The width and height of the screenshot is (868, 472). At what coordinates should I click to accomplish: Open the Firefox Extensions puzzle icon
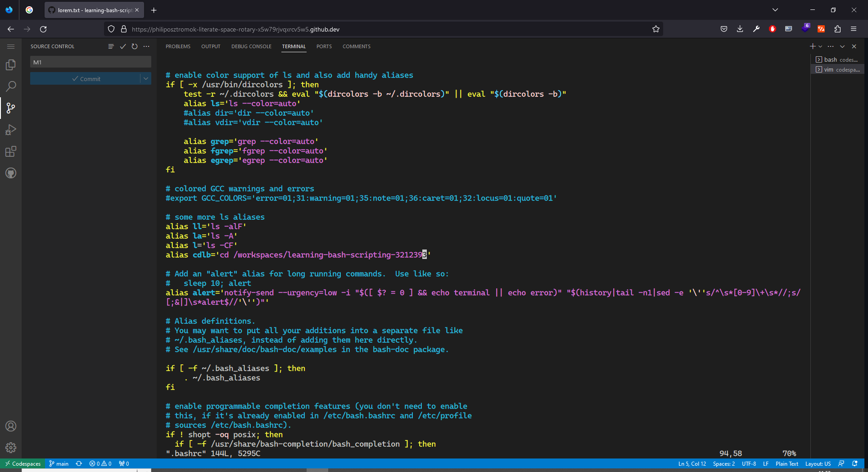point(837,29)
